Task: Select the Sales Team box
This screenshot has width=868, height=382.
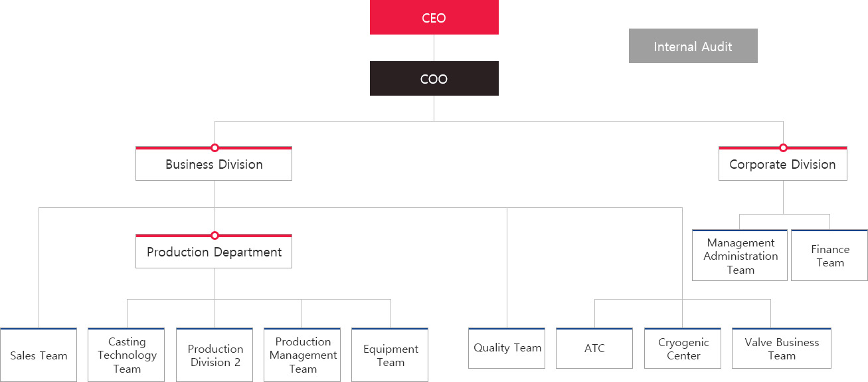Action: (39, 355)
